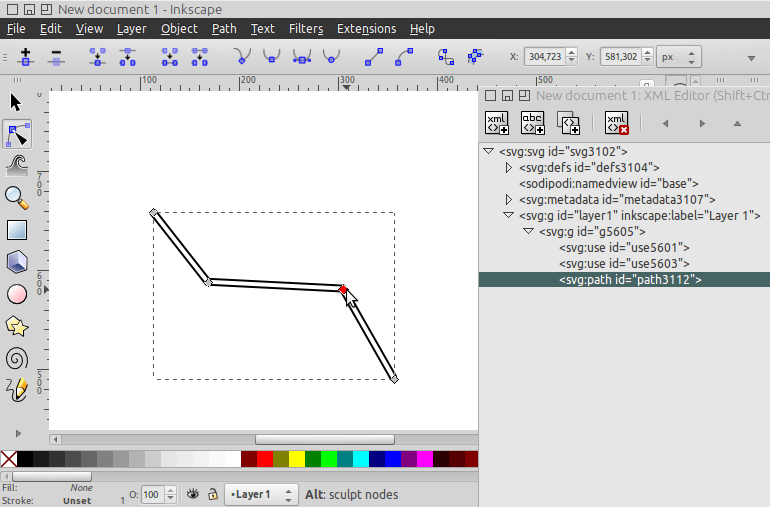Make selected nodes cusp
The width and height of the screenshot is (770, 507).
[x=242, y=56]
